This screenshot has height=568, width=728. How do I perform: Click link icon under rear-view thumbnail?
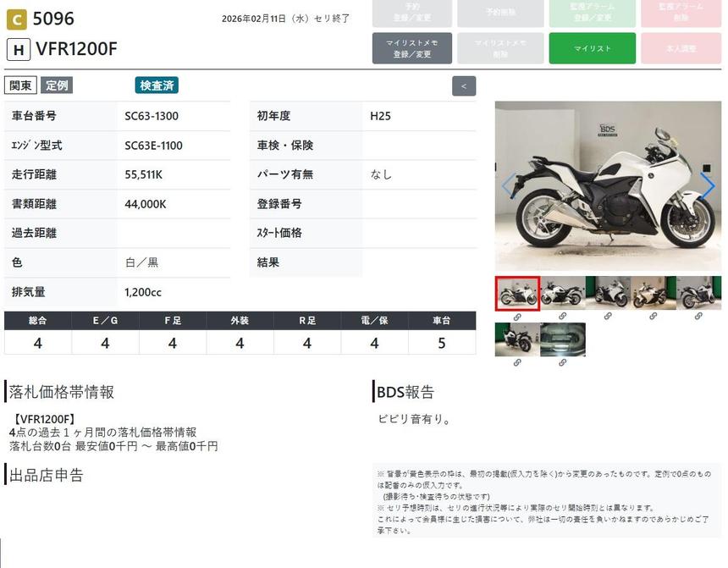point(517,362)
